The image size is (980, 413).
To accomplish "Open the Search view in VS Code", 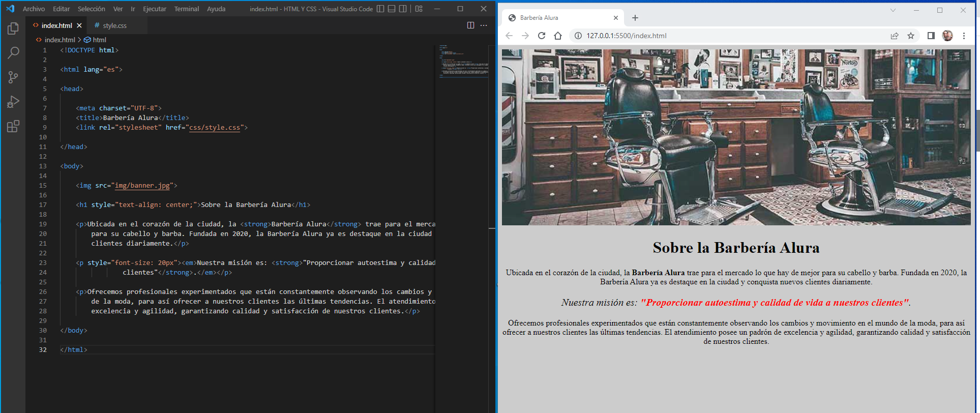I will pyautogui.click(x=13, y=53).
